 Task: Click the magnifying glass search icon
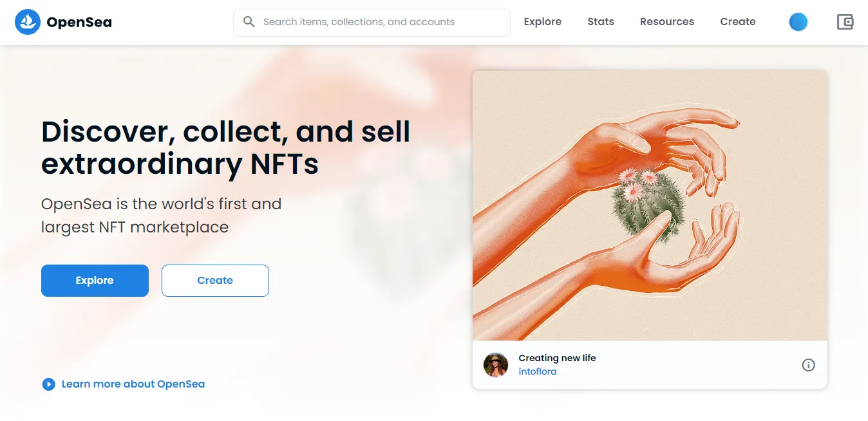coord(249,22)
